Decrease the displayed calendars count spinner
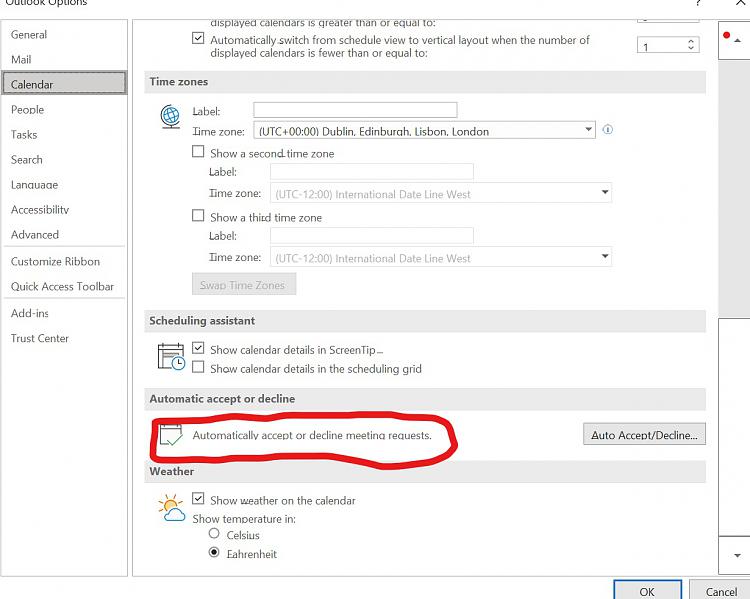The height and width of the screenshot is (599, 750). [691, 48]
